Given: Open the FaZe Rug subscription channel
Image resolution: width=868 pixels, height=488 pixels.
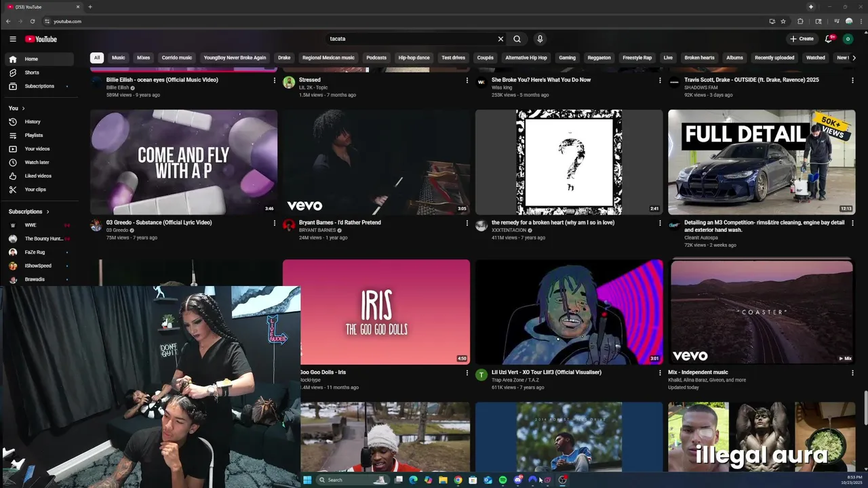Looking at the screenshot, I should tap(41, 252).
